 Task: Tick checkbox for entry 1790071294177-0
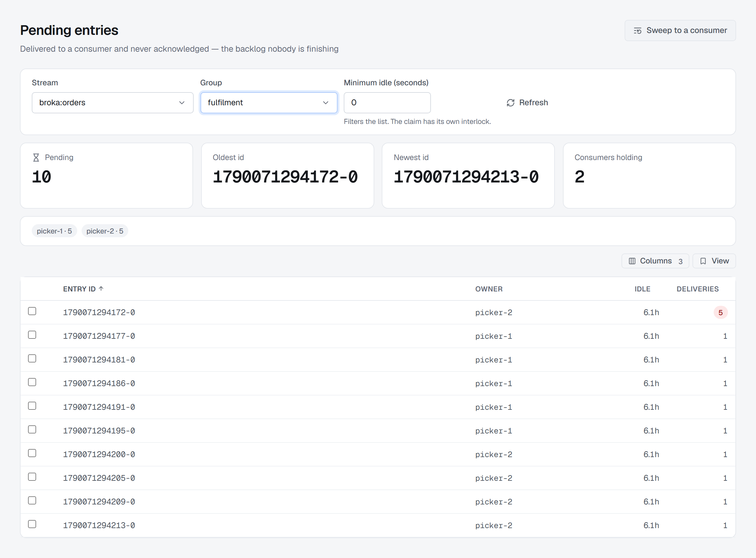[x=32, y=335]
